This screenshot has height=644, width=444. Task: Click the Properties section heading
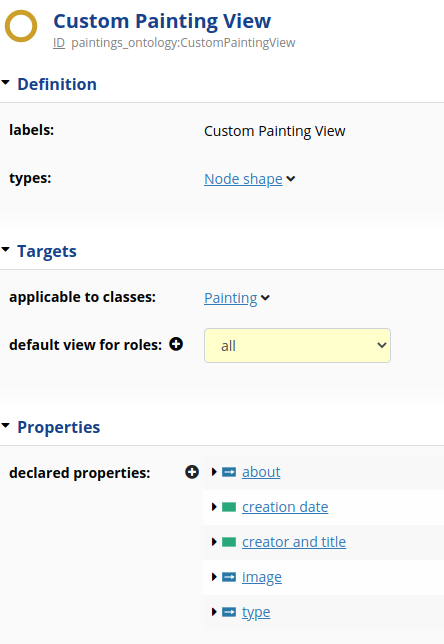pos(59,427)
